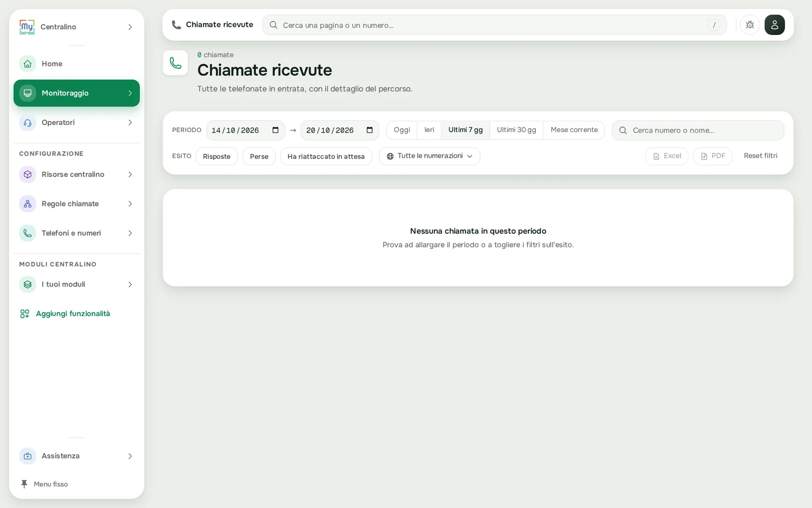The image size is (812, 508).
Task: Expand the Operatori submenu chevron
Action: [130, 122]
